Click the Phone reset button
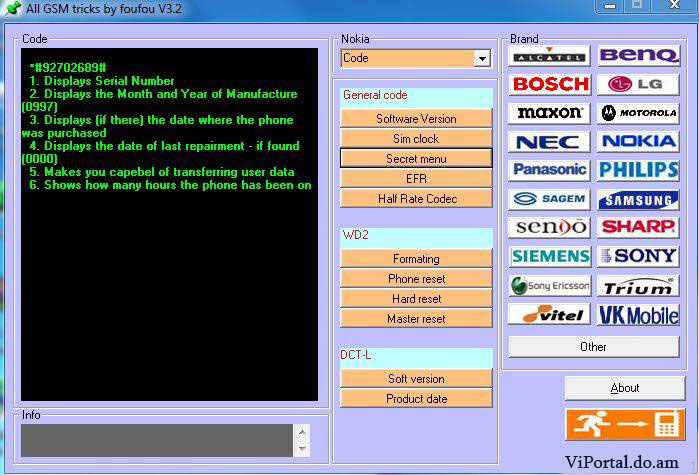Screen dimensions: 699x475 [416, 279]
